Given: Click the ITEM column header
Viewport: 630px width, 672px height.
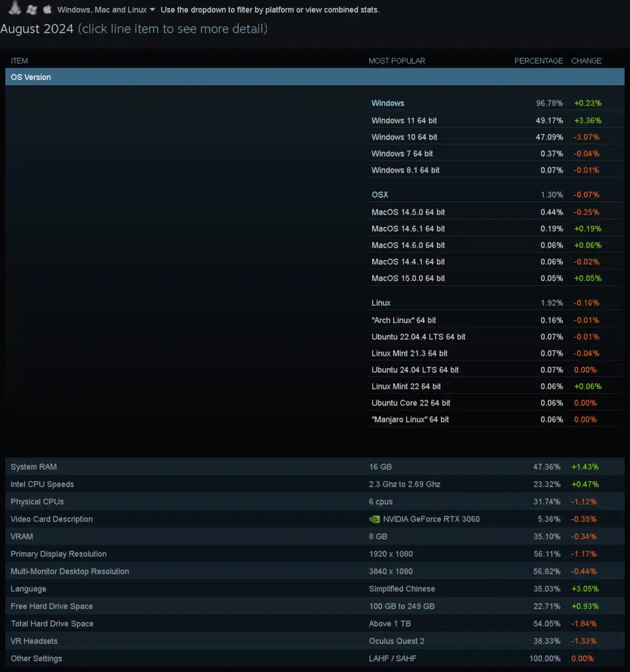Looking at the screenshot, I should click(19, 61).
